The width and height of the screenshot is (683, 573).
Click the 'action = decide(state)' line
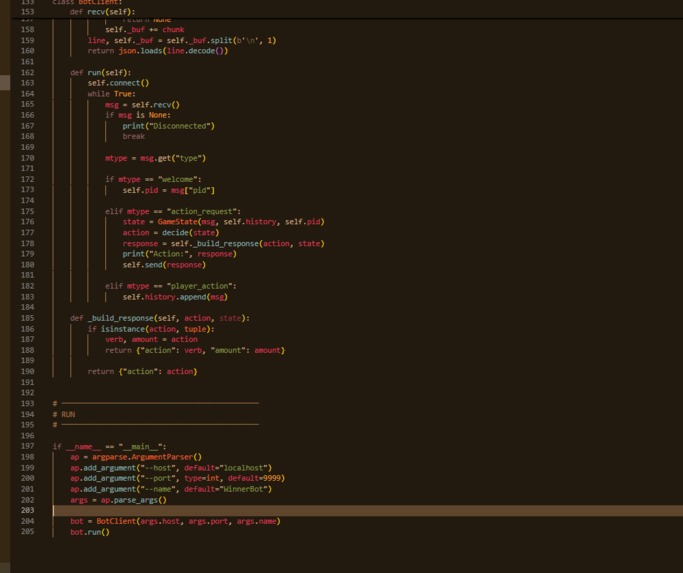tap(171, 233)
